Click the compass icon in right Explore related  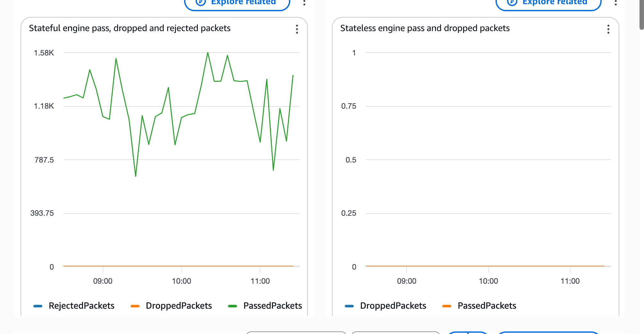click(x=512, y=2)
